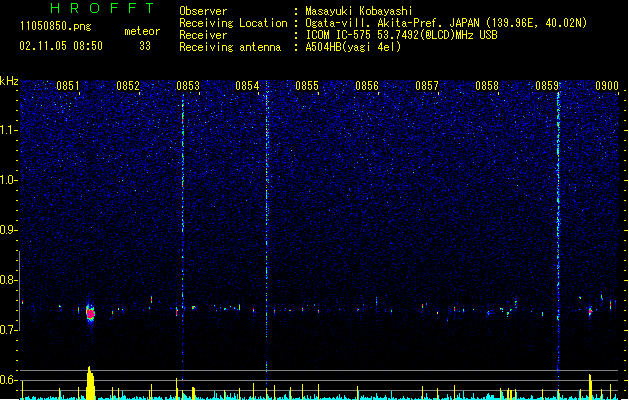
Task: Click the 0852 time marker
Action: tap(128, 85)
